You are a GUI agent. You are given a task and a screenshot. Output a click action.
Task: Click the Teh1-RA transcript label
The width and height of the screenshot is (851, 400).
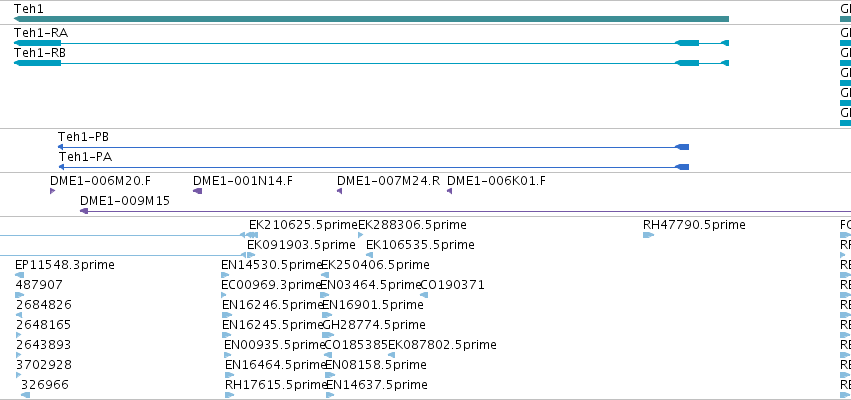(x=41, y=33)
